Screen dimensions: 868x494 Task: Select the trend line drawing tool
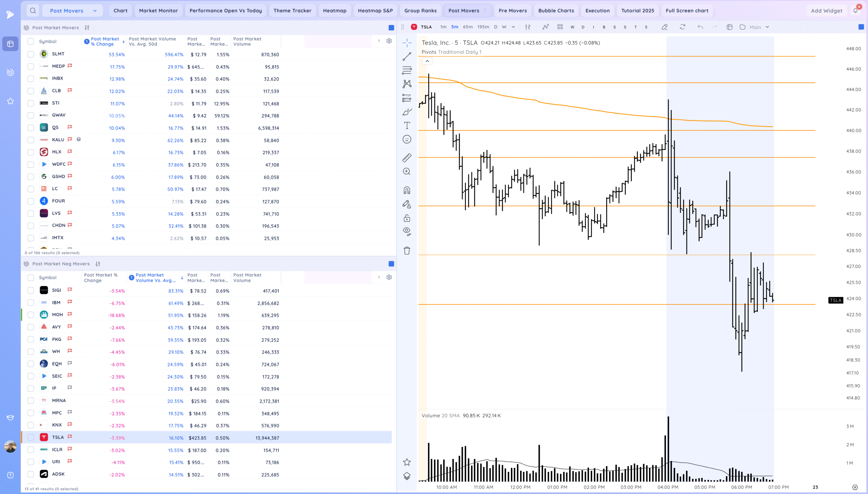tap(407, 56)
